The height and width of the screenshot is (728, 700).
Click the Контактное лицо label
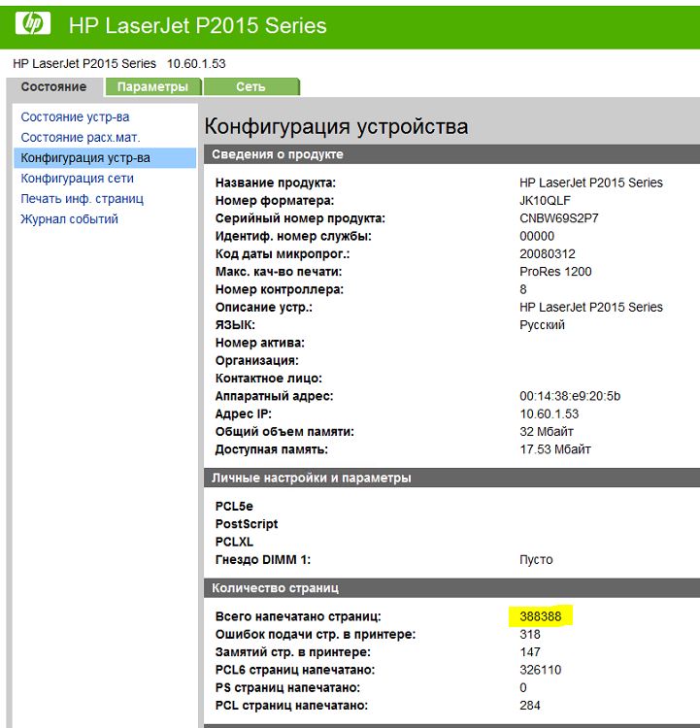269,378
